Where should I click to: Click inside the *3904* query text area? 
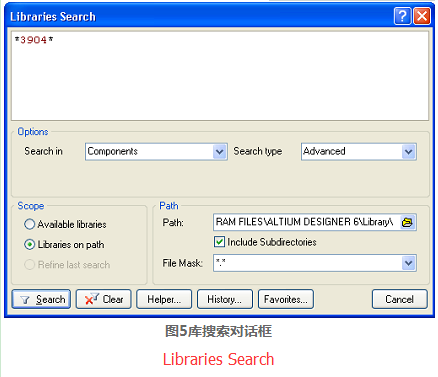(220, 76)
